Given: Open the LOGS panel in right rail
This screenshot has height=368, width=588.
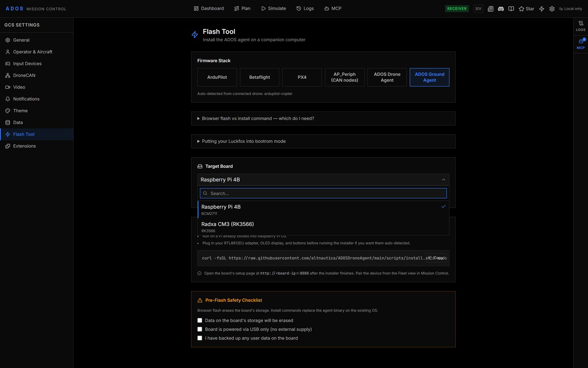Looking at the screenshot, I should pos(581,26).
